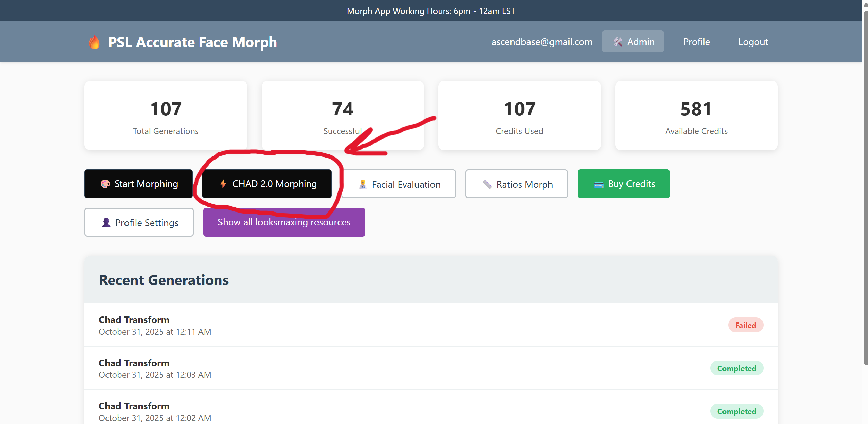Click Logout in the header
The image size is (868, 424).
coord(753,42)
